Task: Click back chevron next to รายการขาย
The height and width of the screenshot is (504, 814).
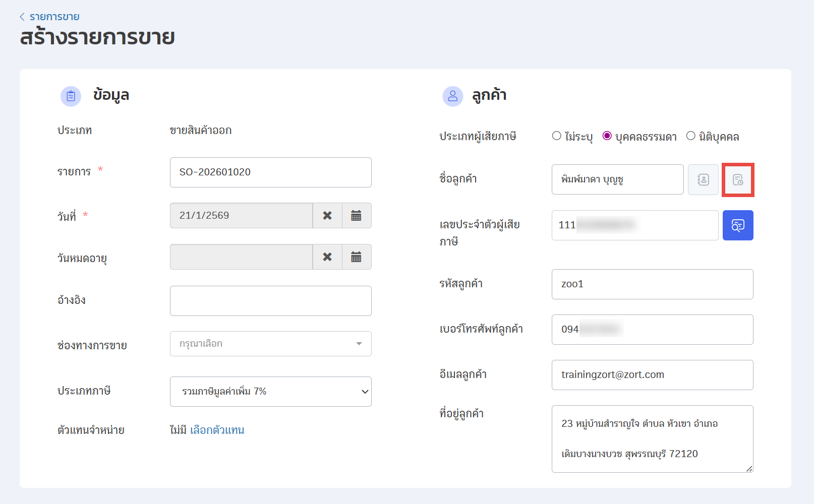Action: tap(22, 17)
